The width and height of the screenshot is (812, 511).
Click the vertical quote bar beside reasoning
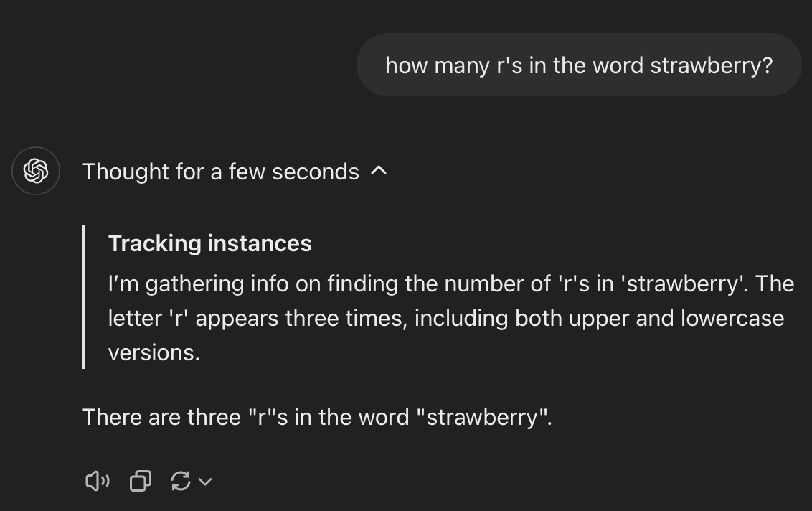[x=84, y=297]
